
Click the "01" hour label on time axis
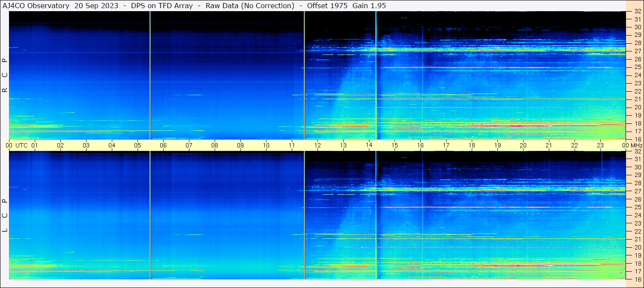coord(35,145)
